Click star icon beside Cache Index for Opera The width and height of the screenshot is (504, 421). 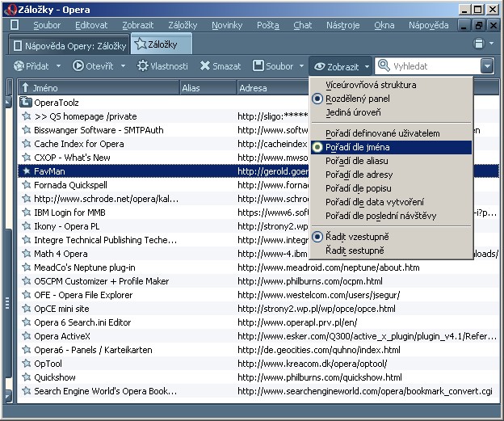coord(27,144)
